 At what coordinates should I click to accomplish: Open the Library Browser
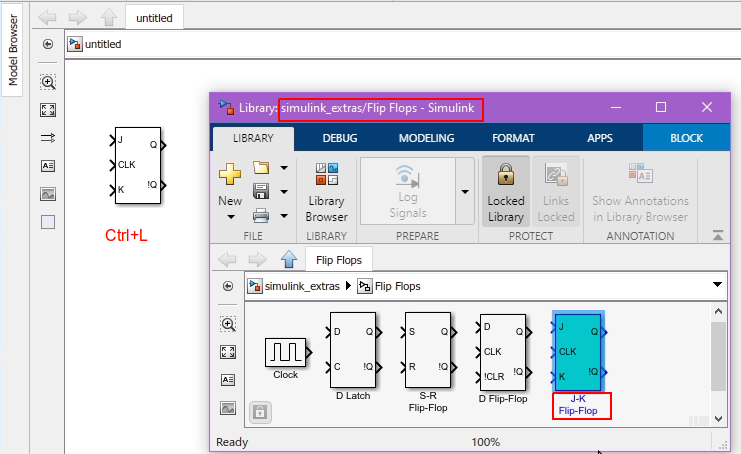326,193
